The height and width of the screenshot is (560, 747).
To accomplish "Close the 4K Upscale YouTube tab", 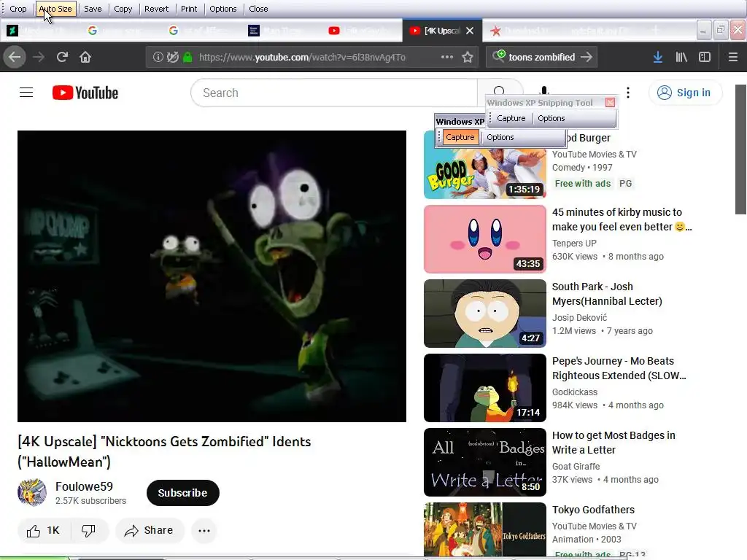I will coord(470,31).
